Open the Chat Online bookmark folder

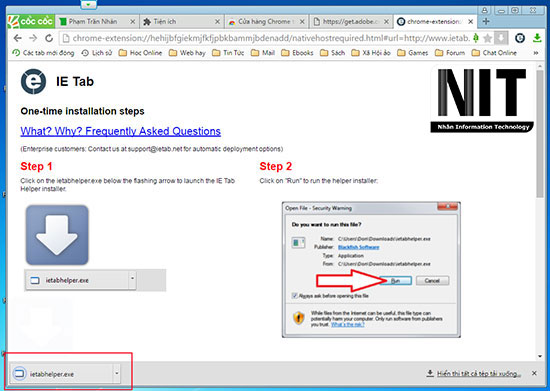pyautogui.click(x=494, y=53)
